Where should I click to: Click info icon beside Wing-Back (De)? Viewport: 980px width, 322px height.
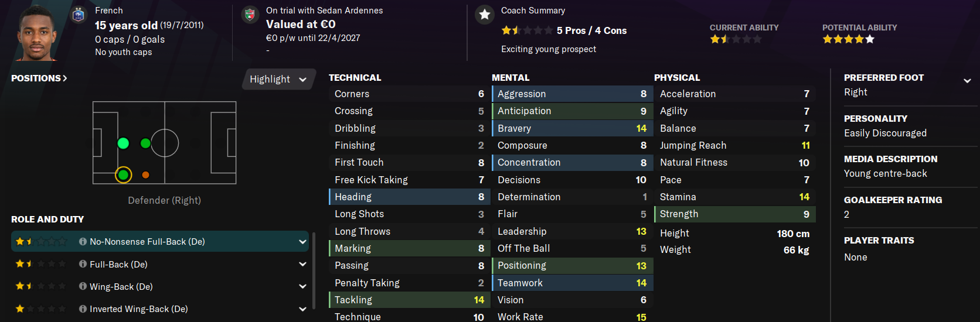83,286
